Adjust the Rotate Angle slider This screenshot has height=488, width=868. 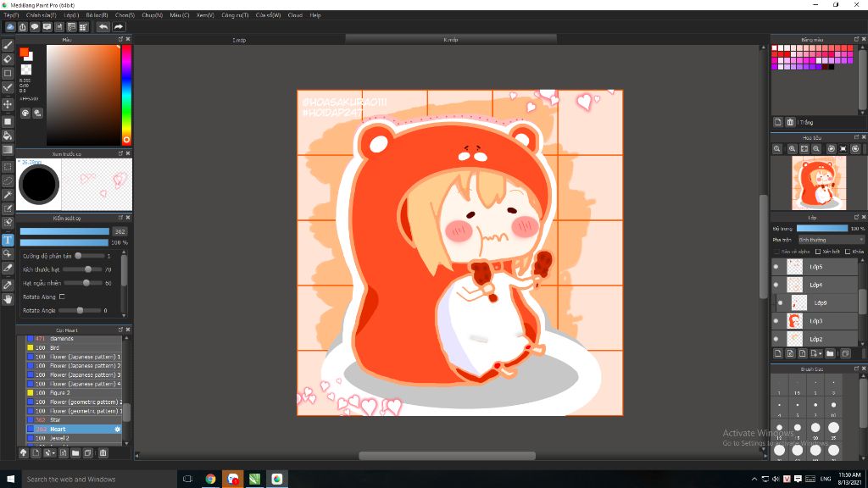click(x=81, y=310)
